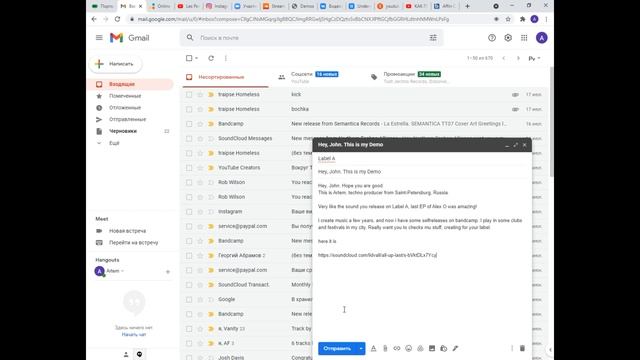Open search filter options icon
Screen dimensions: 640x360
click(x=433, y=38)
